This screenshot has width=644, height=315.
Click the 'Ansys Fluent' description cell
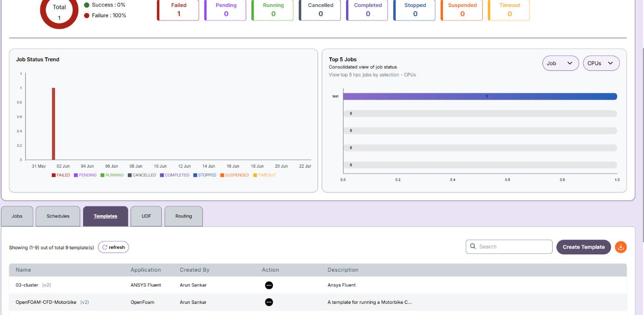[x=341, y=285]
